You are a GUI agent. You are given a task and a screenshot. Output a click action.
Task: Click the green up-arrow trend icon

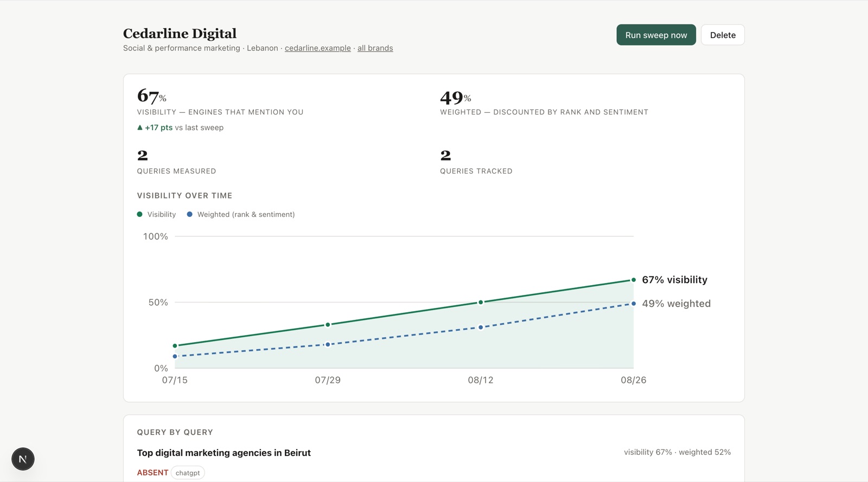pos(140,127)
